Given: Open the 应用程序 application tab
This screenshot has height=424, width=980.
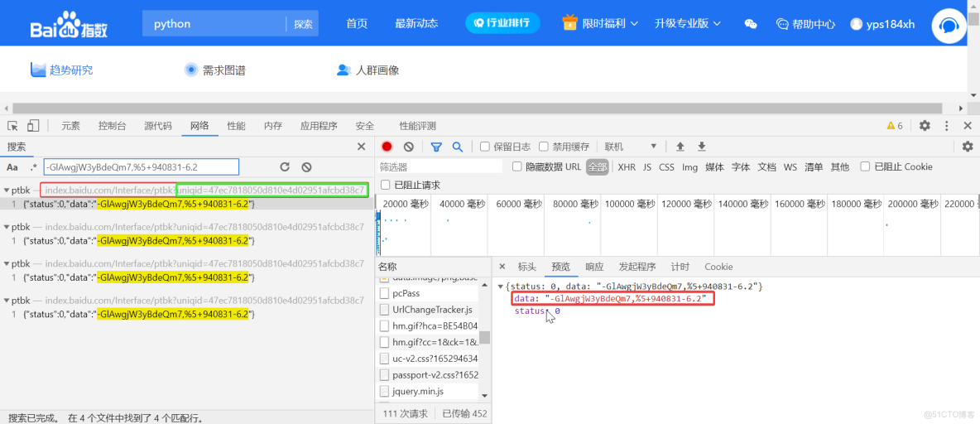Looking at the screenshot, I should 319,126.
